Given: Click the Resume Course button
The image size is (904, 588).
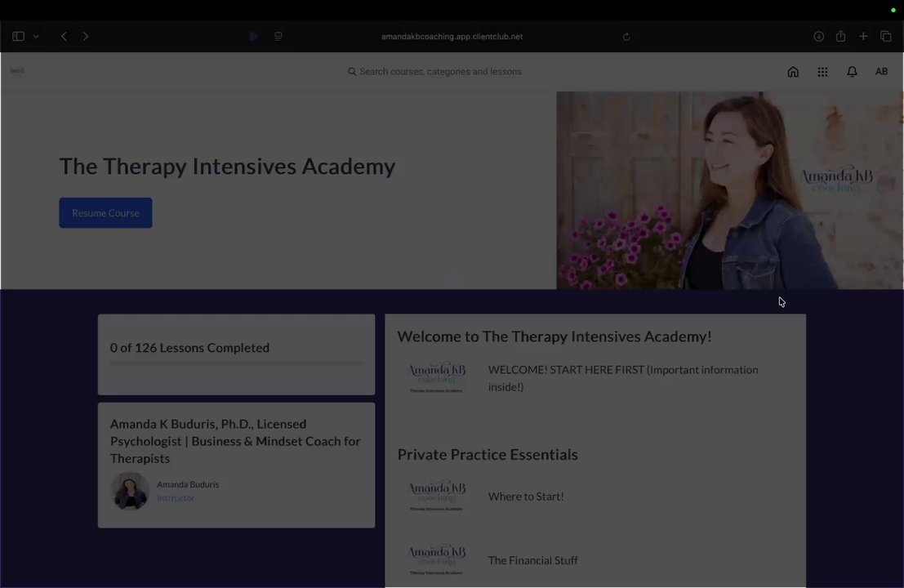Looking at the screenshot, I should point(105,212).
